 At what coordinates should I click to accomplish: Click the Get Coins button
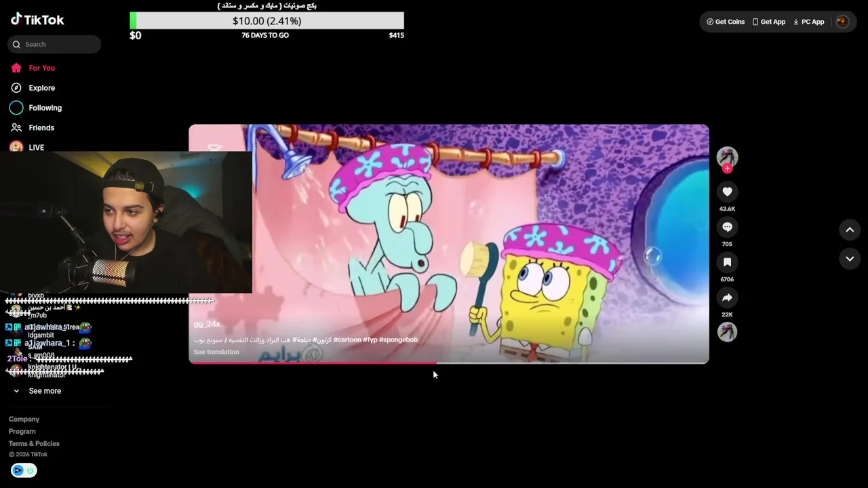726,22
